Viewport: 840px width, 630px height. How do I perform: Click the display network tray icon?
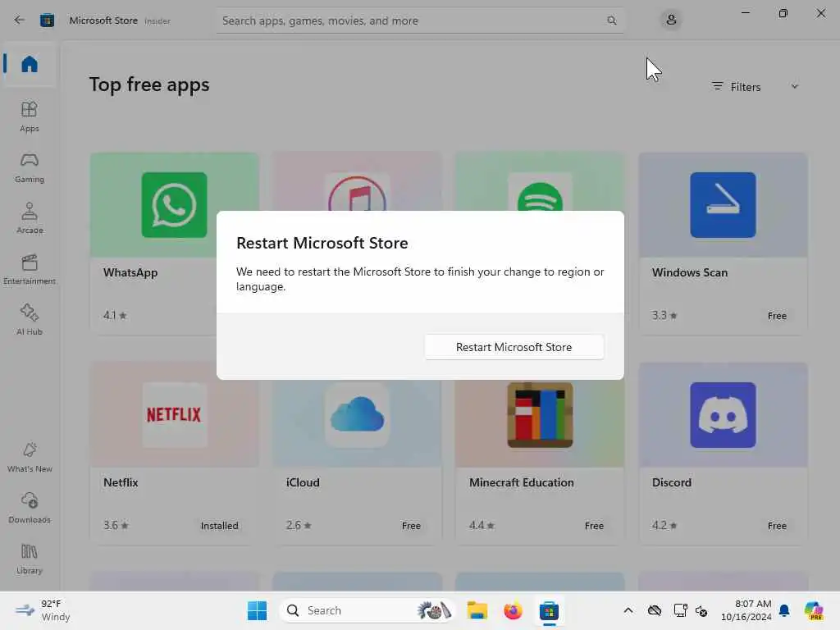pyautogui.click(x=680, y=610)
